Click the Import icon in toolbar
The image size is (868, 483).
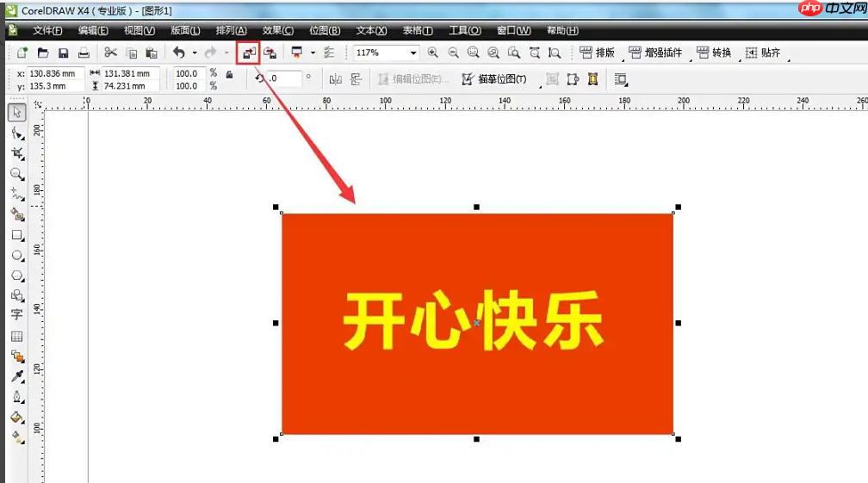249,53
